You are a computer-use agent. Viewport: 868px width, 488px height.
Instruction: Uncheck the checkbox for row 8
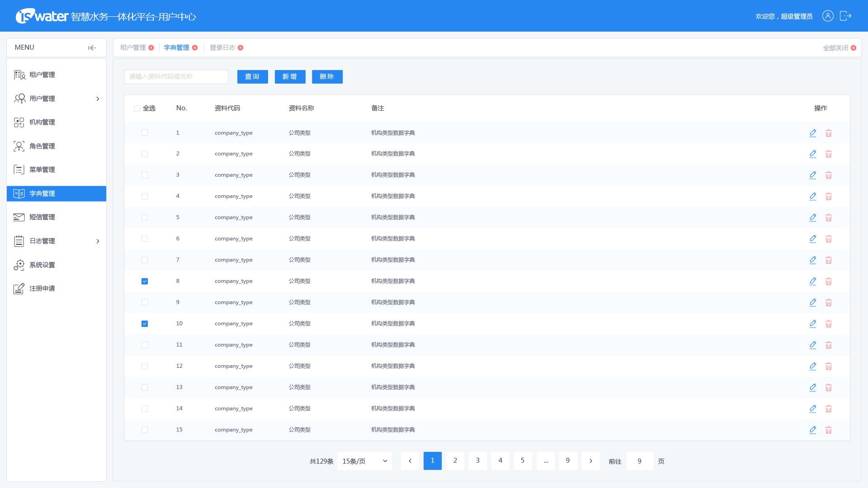coord(145,282)
